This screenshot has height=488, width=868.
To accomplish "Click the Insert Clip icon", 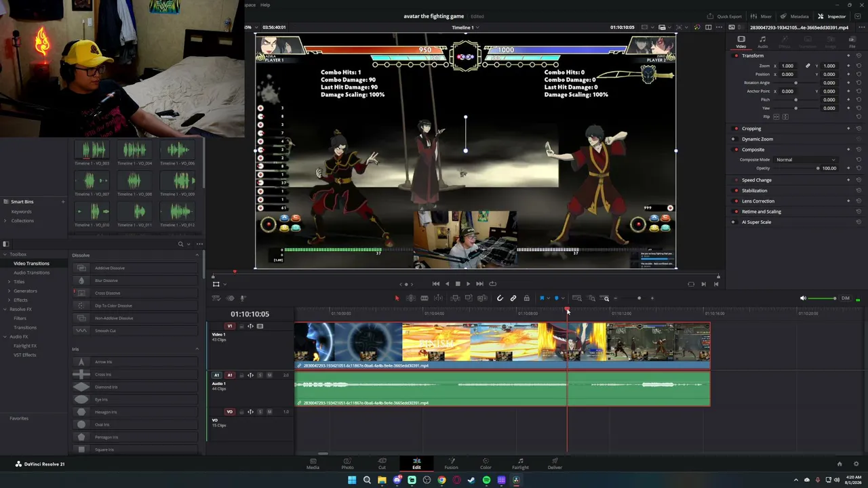I will (455, 298).
